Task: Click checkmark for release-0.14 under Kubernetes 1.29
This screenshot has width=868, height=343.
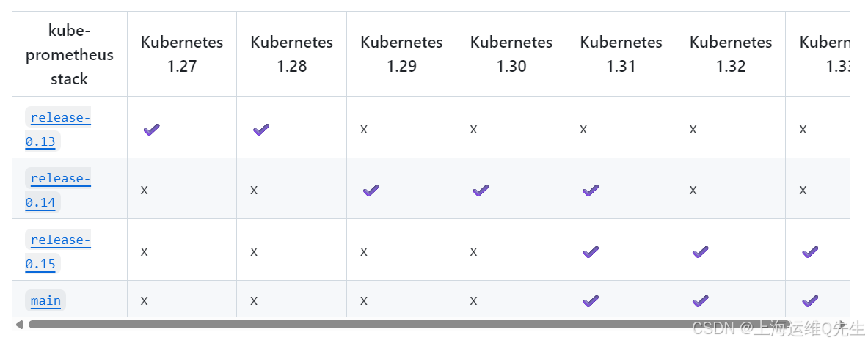Action: tap(371, 191)
